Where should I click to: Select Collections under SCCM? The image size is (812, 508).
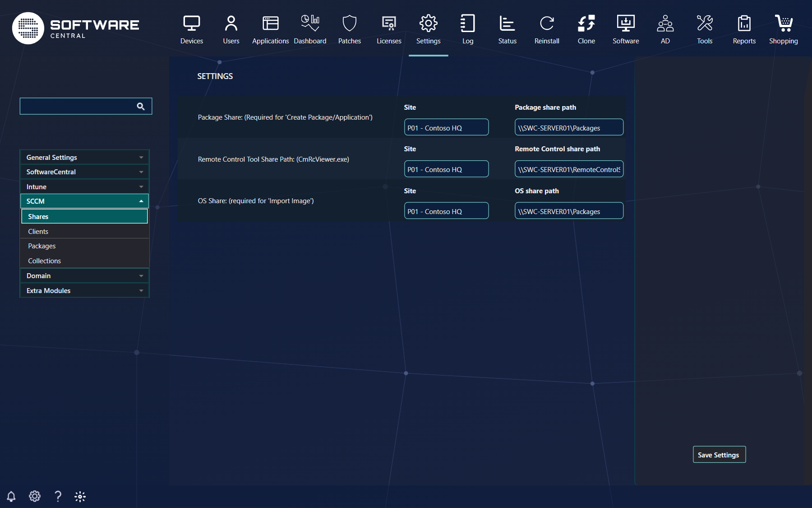click(84, 261)
